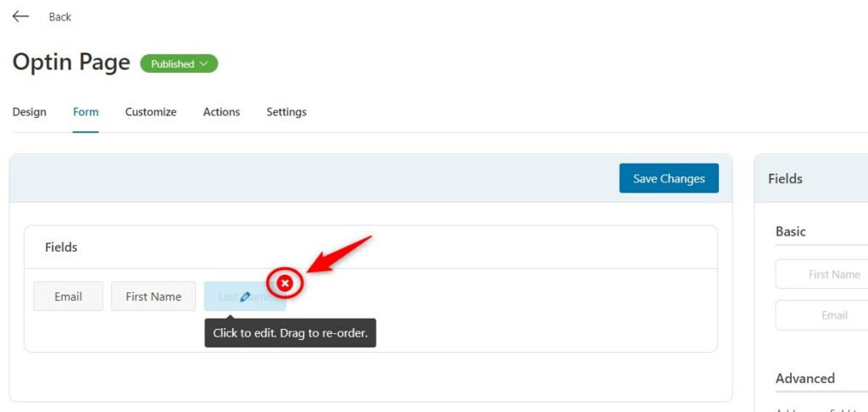The width and height of the screenshot is (868, 412).
Task: Open the Published status dropdown
Action: click(179, 64)
